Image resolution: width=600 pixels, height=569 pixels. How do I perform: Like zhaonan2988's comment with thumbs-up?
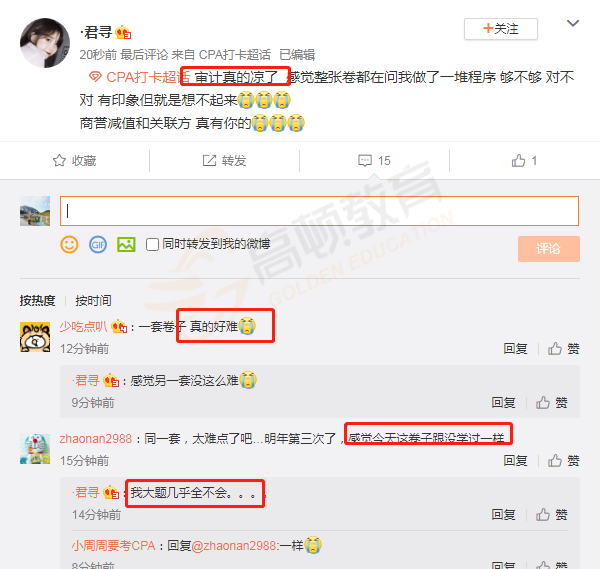coord(563,460)
